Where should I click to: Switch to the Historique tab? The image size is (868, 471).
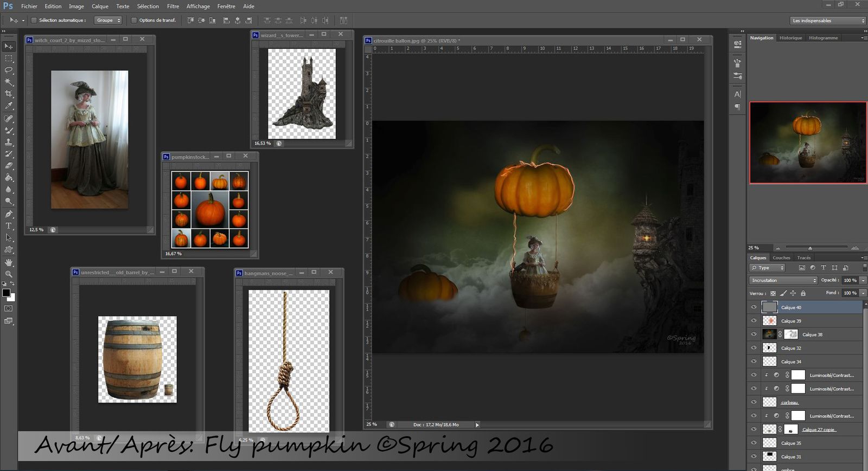point(790,38)
